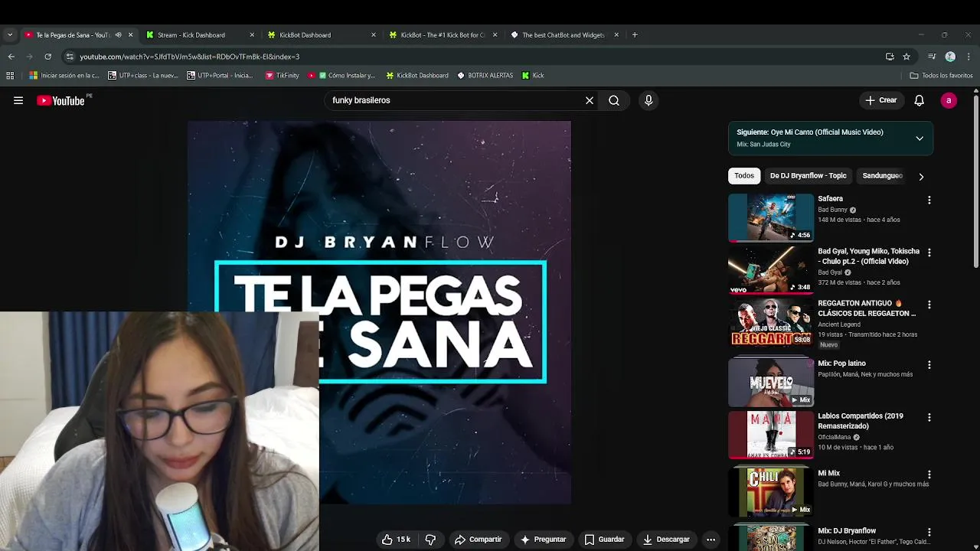Open the Bad Bunny channel name under Safaera
Image resolution: width=980 pixels, height=551 pixels.
pyautogui.click(x=832, y=210)
